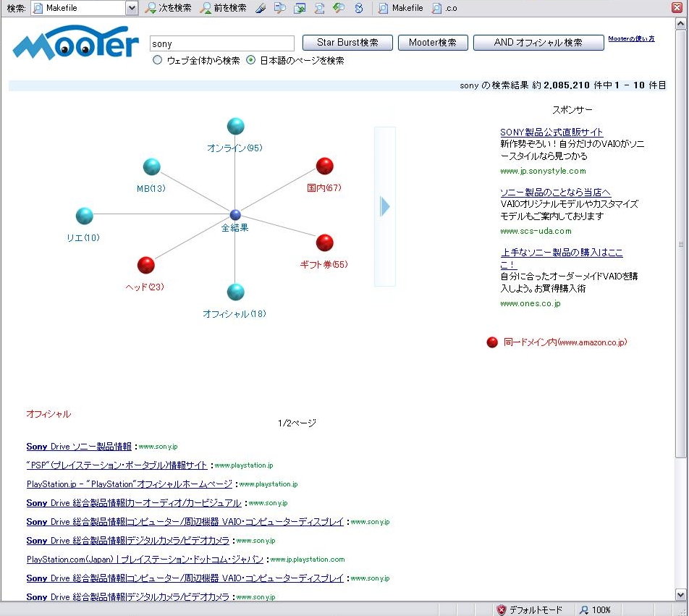Click the highlighter icon in the find toolbar
The image size is (689, 616).
[x=261, y=8]
